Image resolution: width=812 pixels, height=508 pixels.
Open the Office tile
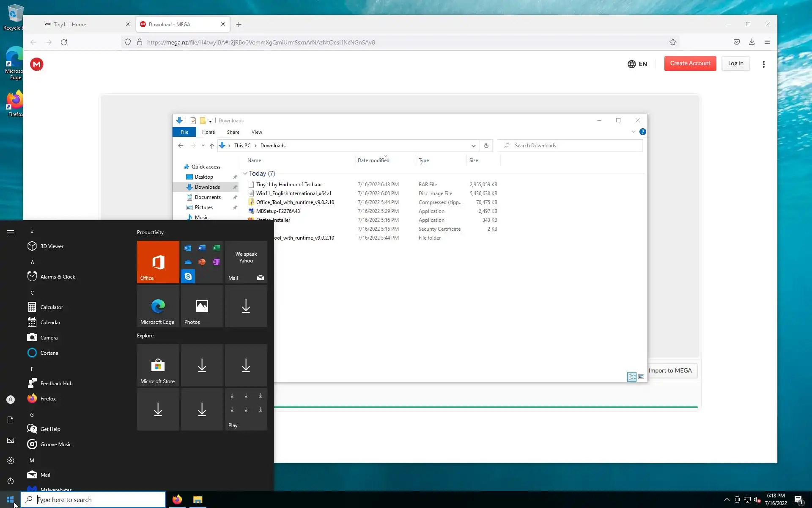[x=158, y=262]
